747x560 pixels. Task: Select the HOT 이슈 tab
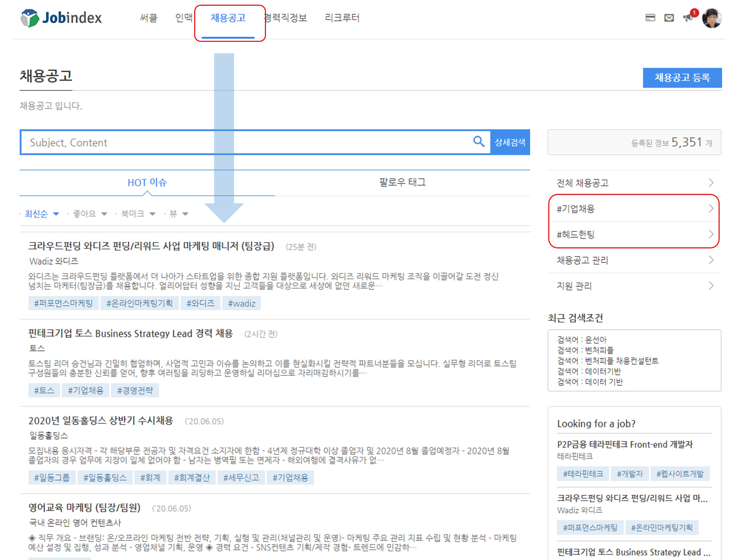(x=147, y=182)
